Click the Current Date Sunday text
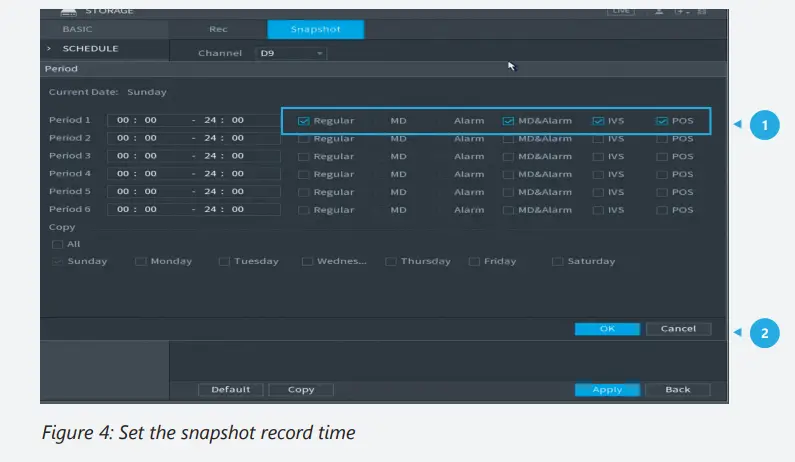The image size is (795, 462). (107, 92)
